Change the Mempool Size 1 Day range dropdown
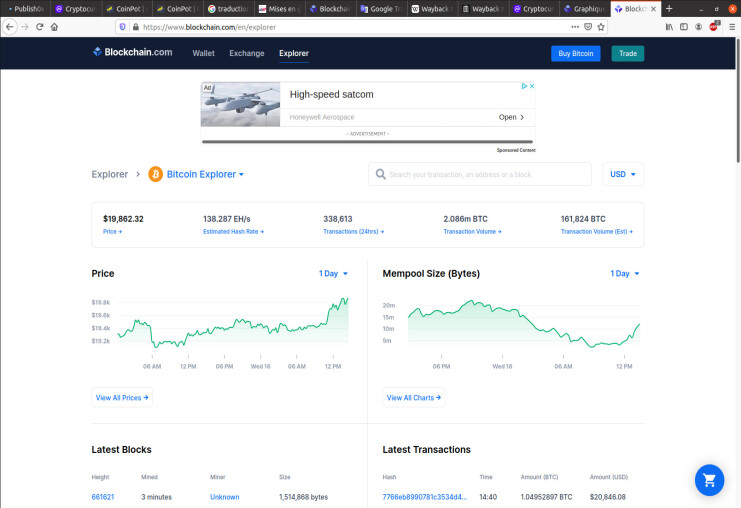This screenshot has width=741, height=508. click(624, 274)
